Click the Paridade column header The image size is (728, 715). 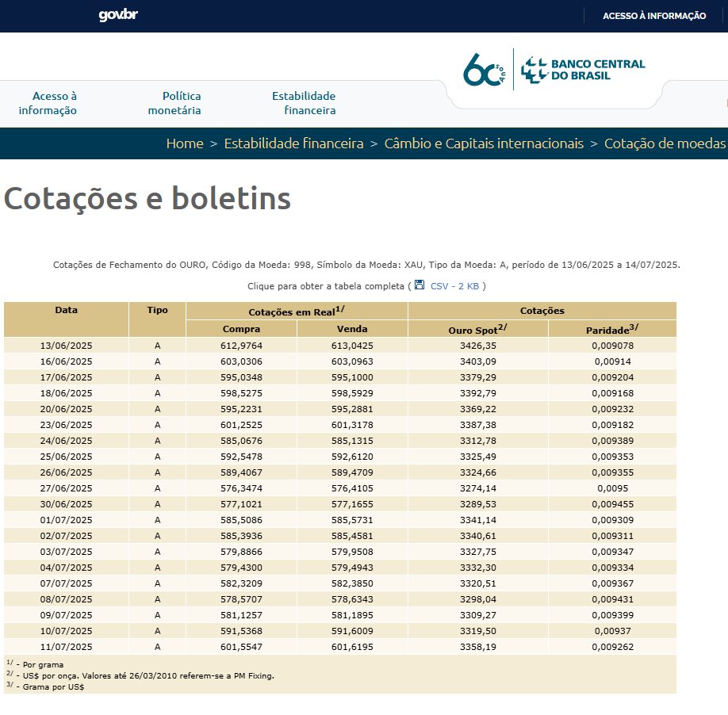[612, 329]
